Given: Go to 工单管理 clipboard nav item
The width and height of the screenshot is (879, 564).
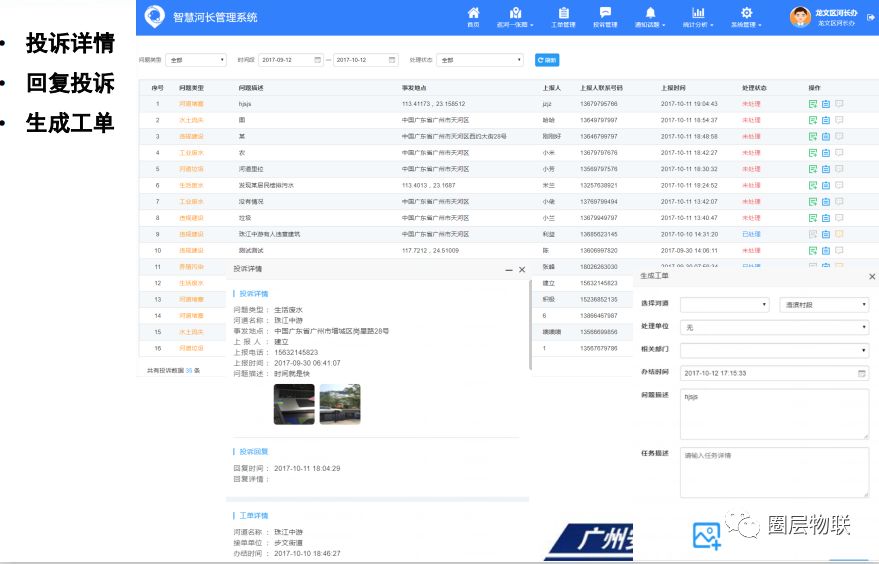Looking at the screenshot, I should (x=563, y=17).
